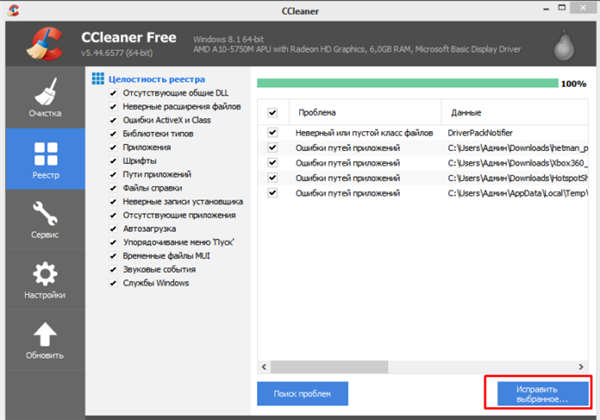
Task: Toggle Шрифты checkbox
Action: pos(113,161)
